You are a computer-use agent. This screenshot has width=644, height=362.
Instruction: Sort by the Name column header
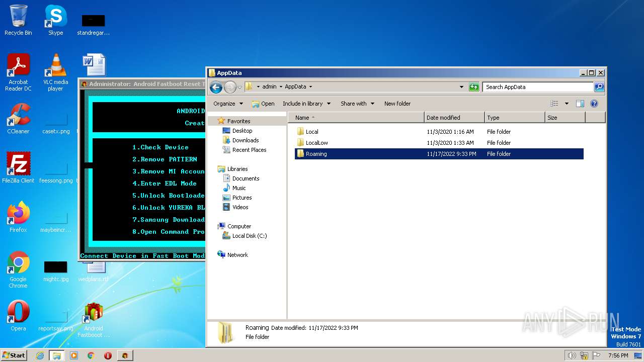356,118
